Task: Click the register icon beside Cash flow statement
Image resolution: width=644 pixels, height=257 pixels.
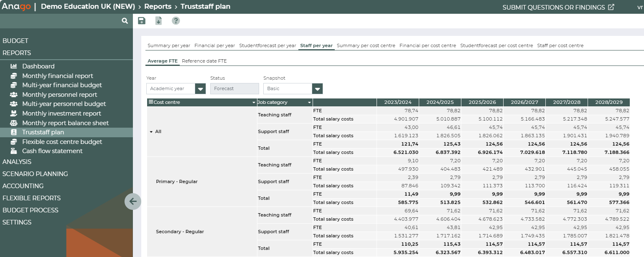Action: 14,151
